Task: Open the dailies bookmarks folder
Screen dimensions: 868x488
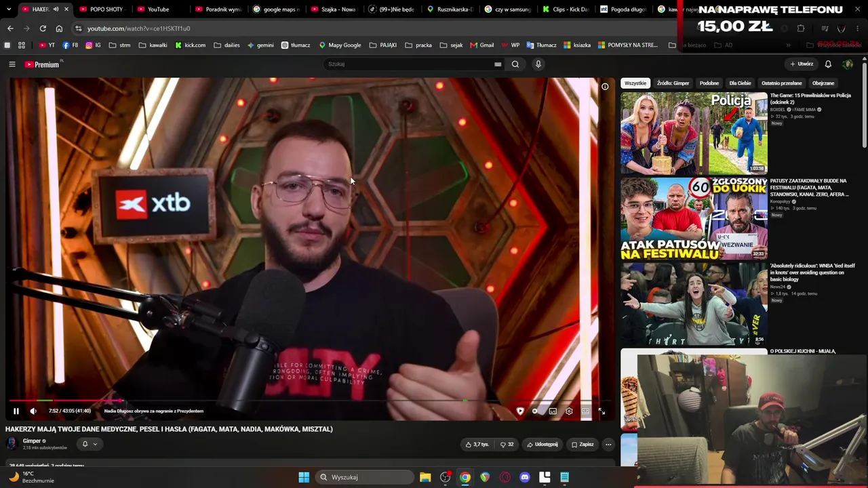Action: point(226,45)
